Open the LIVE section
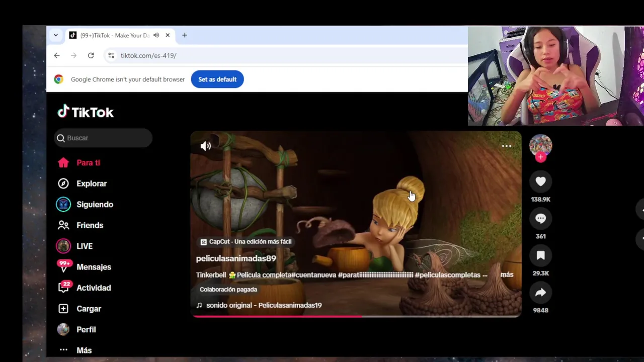The height and width of the screenshot is (362, 644). [85, 246]
